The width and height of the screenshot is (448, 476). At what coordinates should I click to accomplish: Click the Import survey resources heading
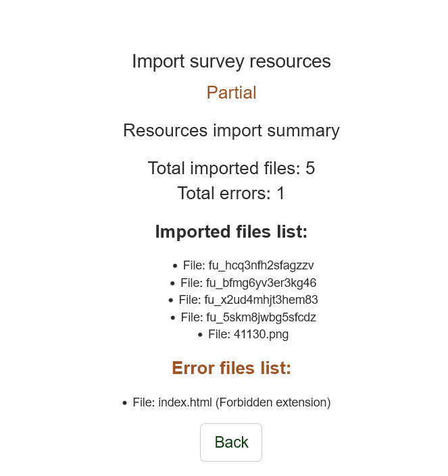[231, 61]
